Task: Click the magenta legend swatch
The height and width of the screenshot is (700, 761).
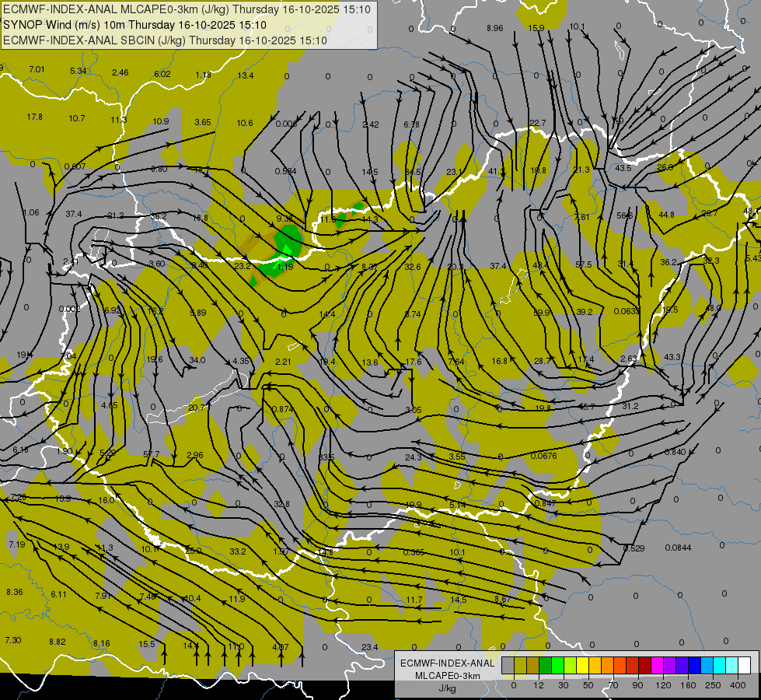Action: (x=657, y=665)
